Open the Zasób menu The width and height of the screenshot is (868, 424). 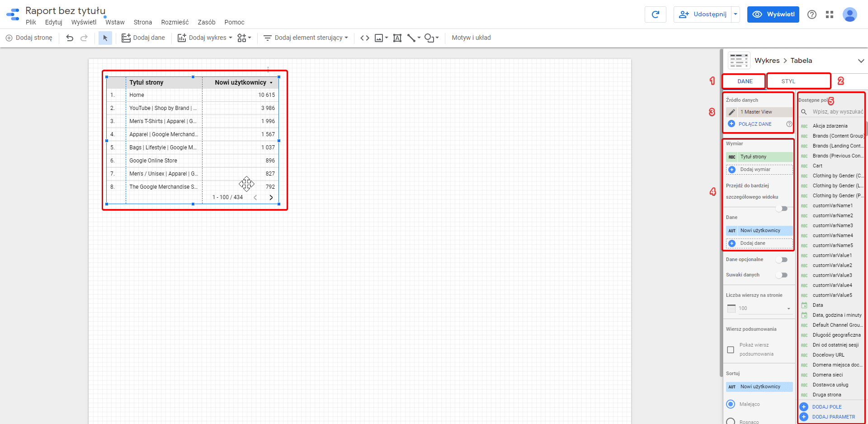point(206,22)
